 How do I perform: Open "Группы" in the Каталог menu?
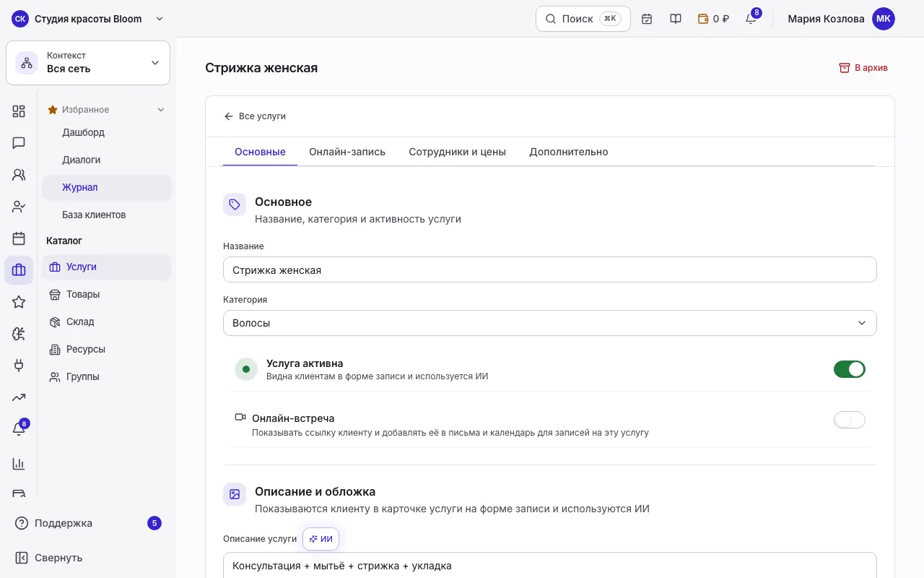(x=107, y=377)
